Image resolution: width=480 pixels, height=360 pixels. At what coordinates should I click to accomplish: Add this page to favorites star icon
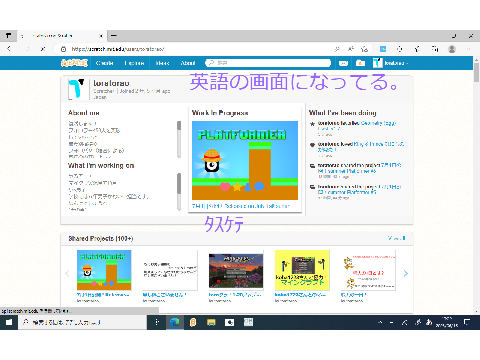365,49
